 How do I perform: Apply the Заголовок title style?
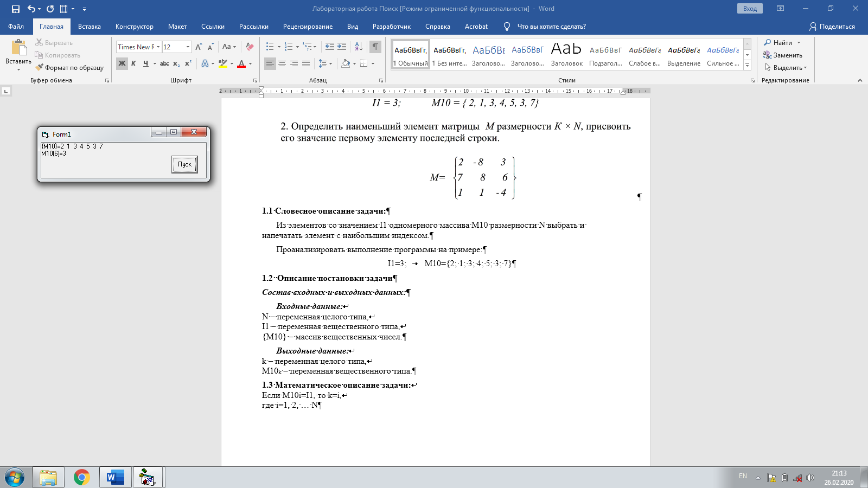pos(566,53)
